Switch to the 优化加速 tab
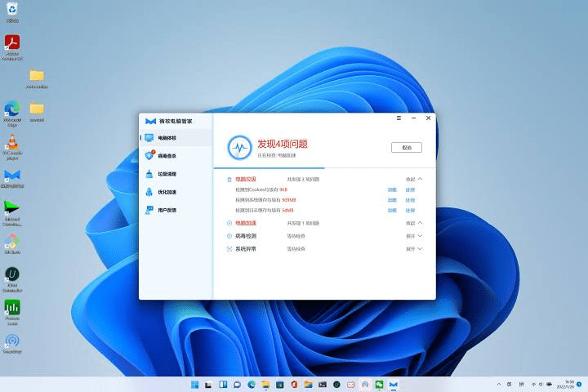The height and width of the screenshot is (392, 588). click(x=176, y=192)
